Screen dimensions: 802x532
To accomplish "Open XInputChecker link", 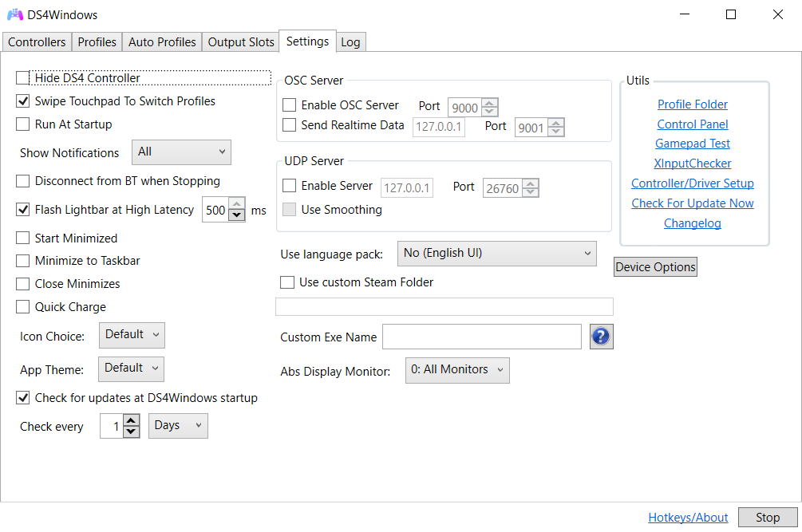I will [692, 164].
